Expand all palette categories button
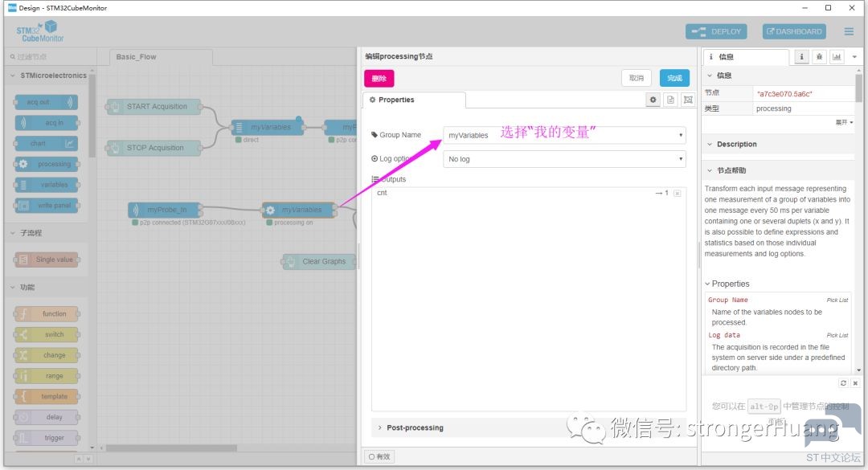The height and width of the screenshot is (470, 868). 88,459
